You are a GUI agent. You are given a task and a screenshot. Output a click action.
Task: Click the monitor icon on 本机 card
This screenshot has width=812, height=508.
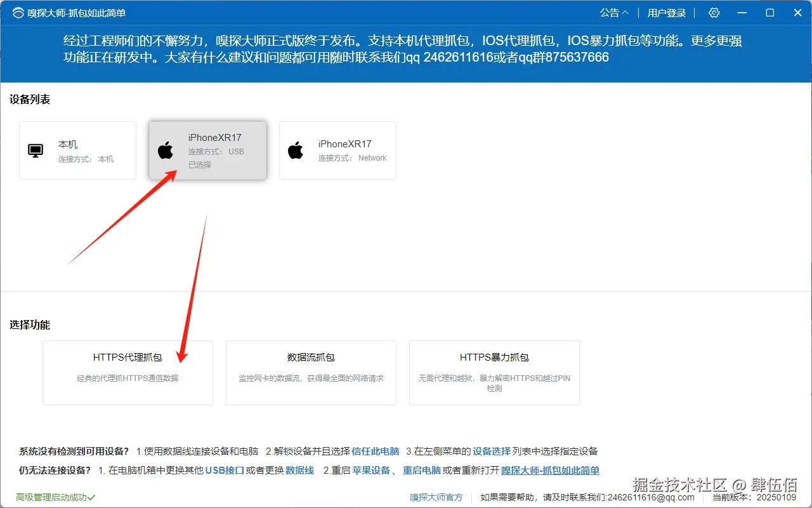36,150
